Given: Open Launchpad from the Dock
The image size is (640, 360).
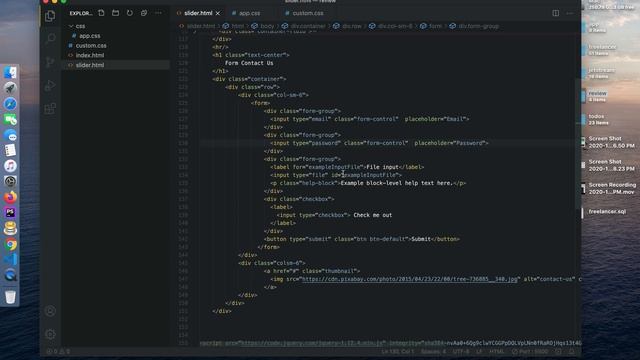Looking at the screenshot, I should [x=10, y=88].
